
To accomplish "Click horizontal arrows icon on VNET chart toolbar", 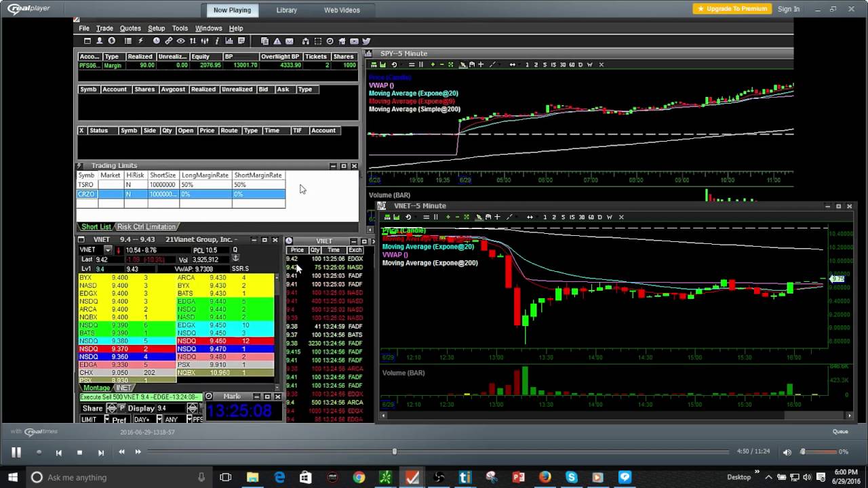I will pyautogui.click(x=530, y=217).
